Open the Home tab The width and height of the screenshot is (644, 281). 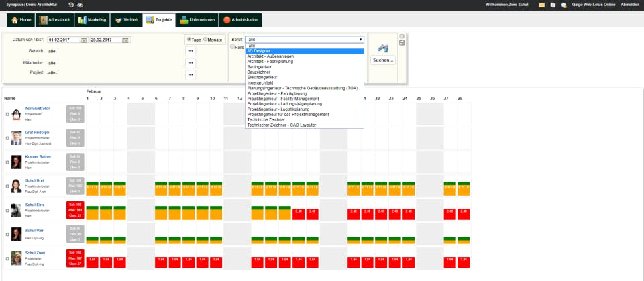pos(21,20)
